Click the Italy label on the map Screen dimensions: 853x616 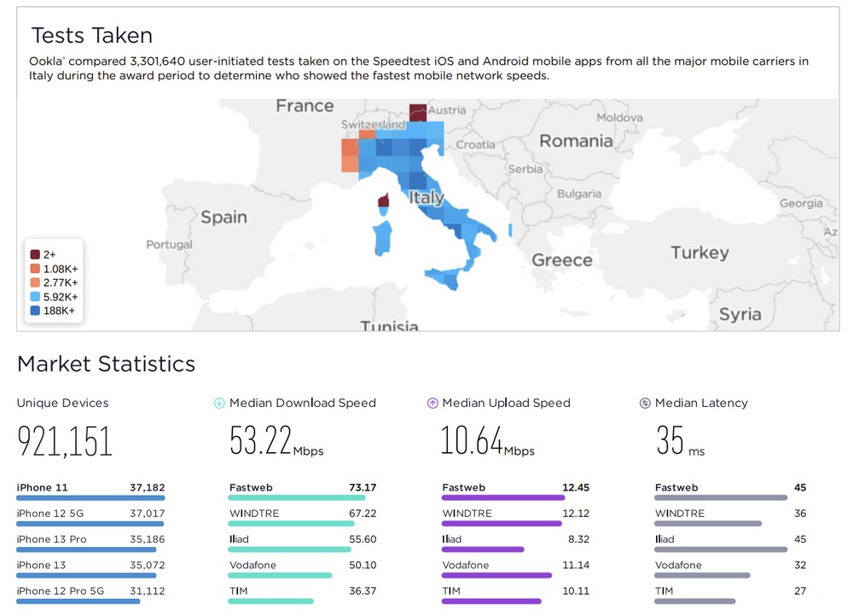(x=426, y=198)
